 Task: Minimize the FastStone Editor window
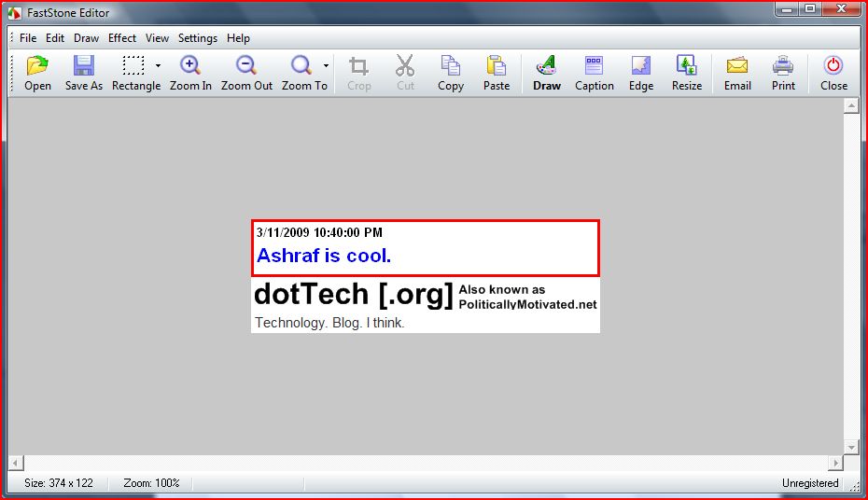click(x=787, y=8)
